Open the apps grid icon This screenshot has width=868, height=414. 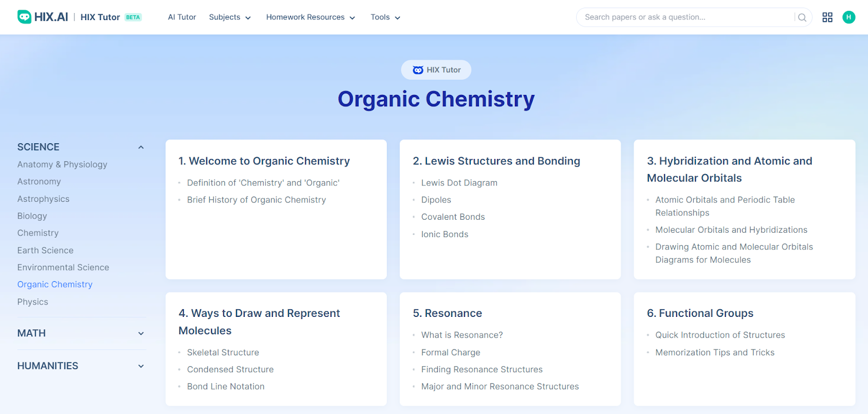827,17
